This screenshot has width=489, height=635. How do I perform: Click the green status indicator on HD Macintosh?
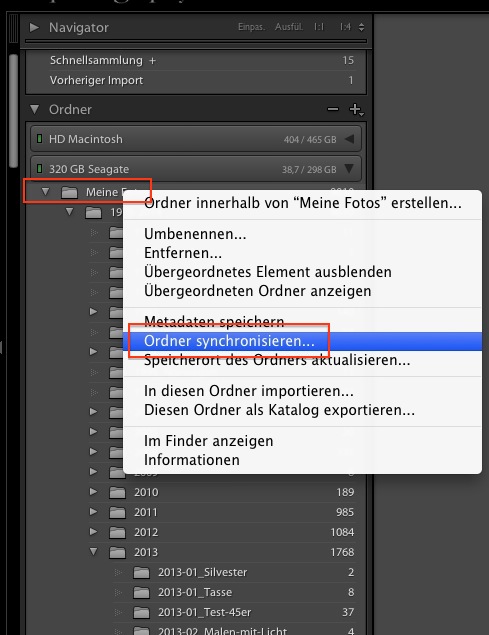pos(39,139)
